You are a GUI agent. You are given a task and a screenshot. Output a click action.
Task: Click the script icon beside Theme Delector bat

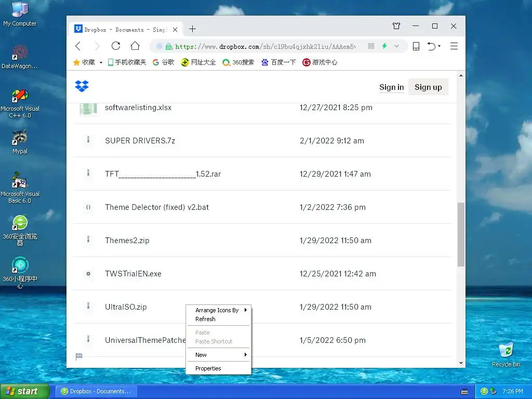pyautogui.click(x=88, y=207)
